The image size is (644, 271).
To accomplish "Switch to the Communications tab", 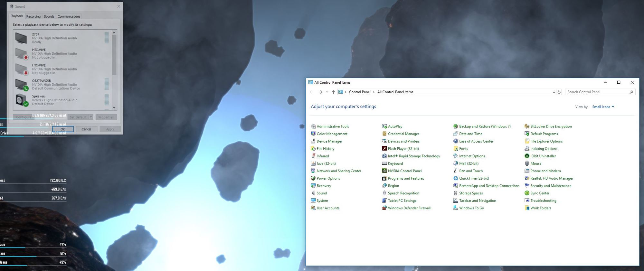I will tap(69, 16).
